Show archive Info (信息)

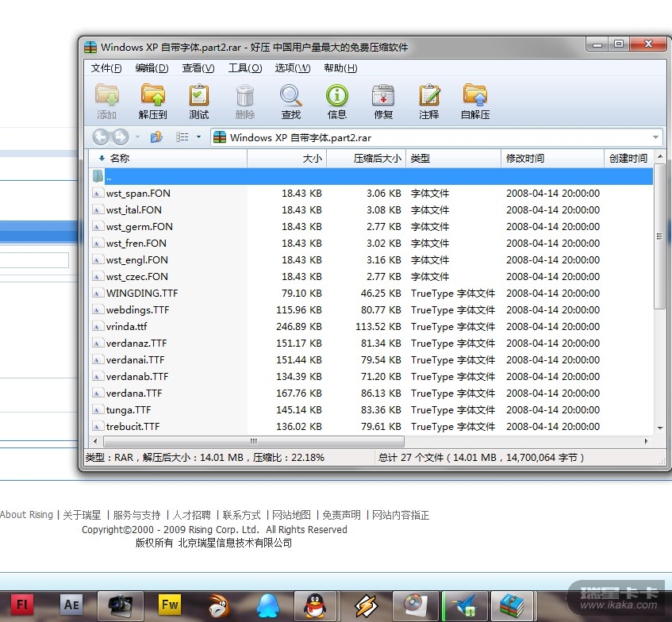pos(337,102)
